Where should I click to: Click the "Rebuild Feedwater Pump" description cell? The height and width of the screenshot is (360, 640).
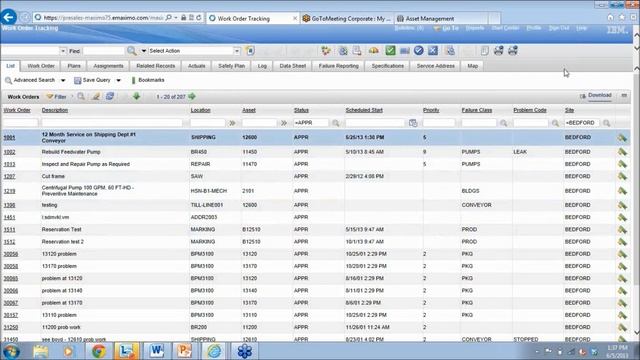[71, 152]
